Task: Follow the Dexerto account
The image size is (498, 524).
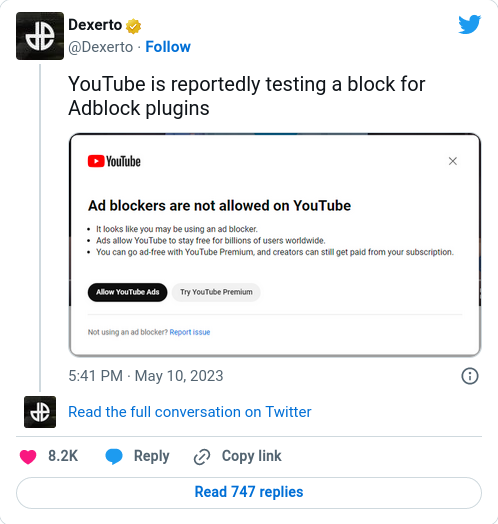Action: point(168,47)
